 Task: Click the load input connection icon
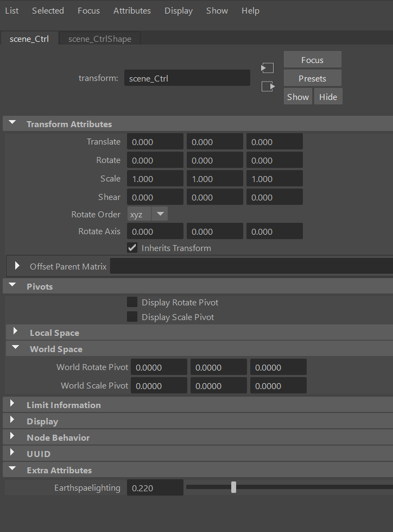pyautogui.click(x=267, y=68)
